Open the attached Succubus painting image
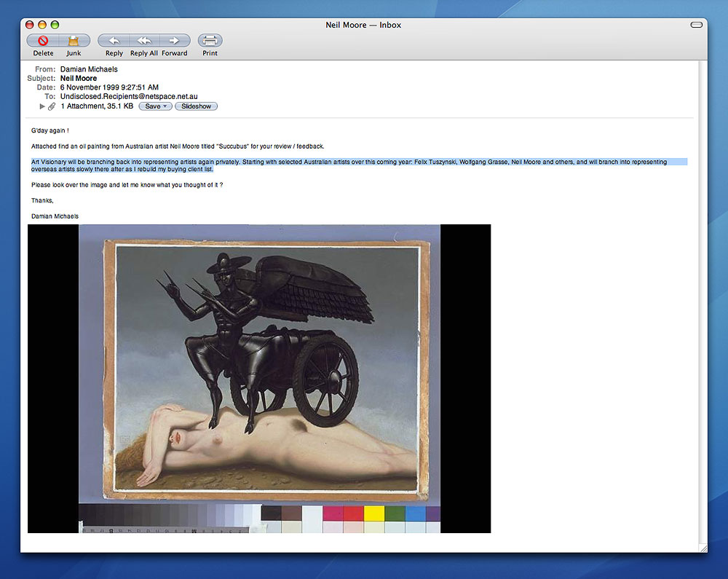This screenshot has height=579, width=728. coord(259,379)
